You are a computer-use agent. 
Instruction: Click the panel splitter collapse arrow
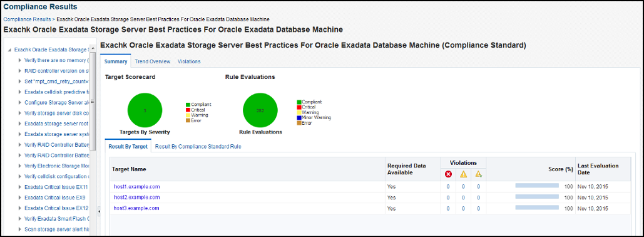point(99,211)
